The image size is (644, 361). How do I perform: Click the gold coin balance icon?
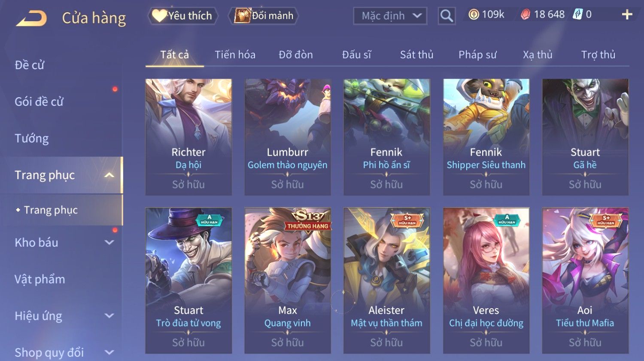point(474,15)
